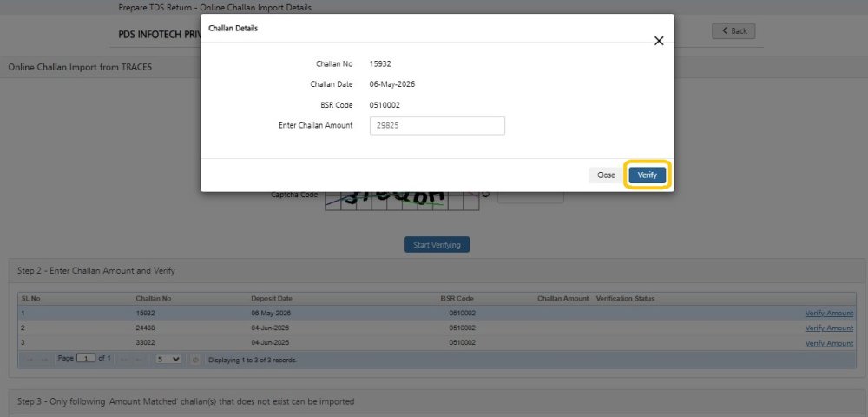
Task: Click the Close button in the dialog
Action: coord(606,175)
